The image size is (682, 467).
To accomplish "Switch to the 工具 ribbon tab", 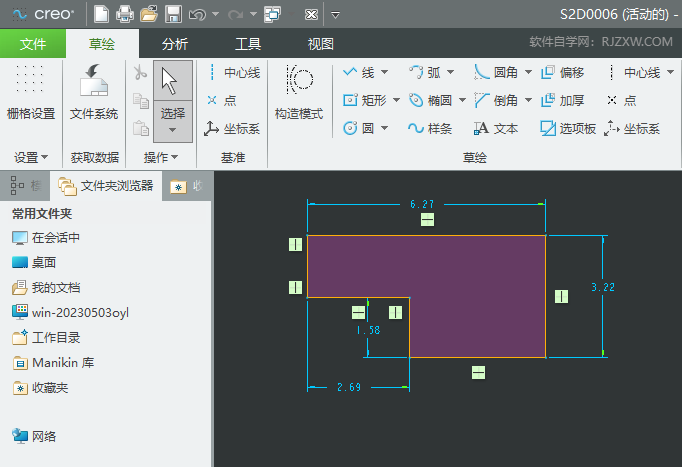I will click(248, 43).
